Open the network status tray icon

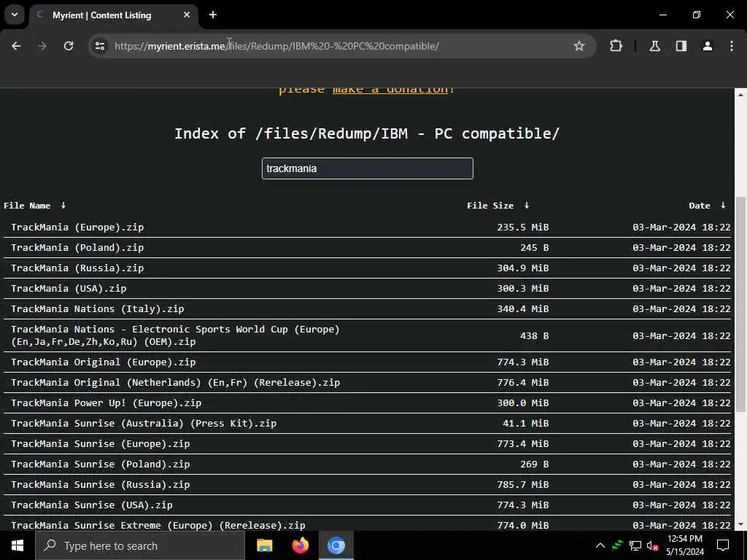click(x=635, y=545)
